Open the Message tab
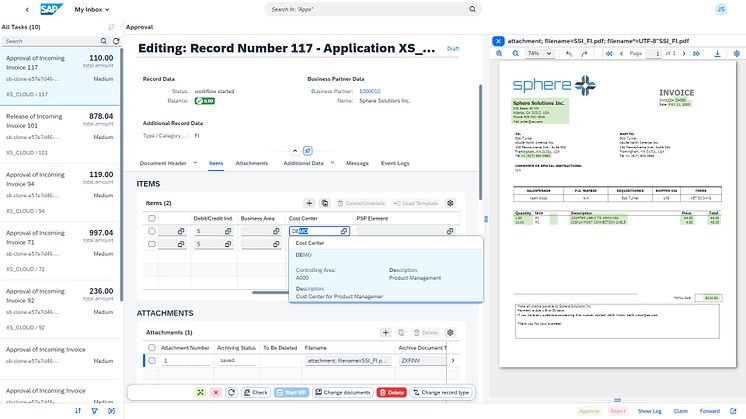The height and width of the screenshot is (419, 746). tap(357, 162)
